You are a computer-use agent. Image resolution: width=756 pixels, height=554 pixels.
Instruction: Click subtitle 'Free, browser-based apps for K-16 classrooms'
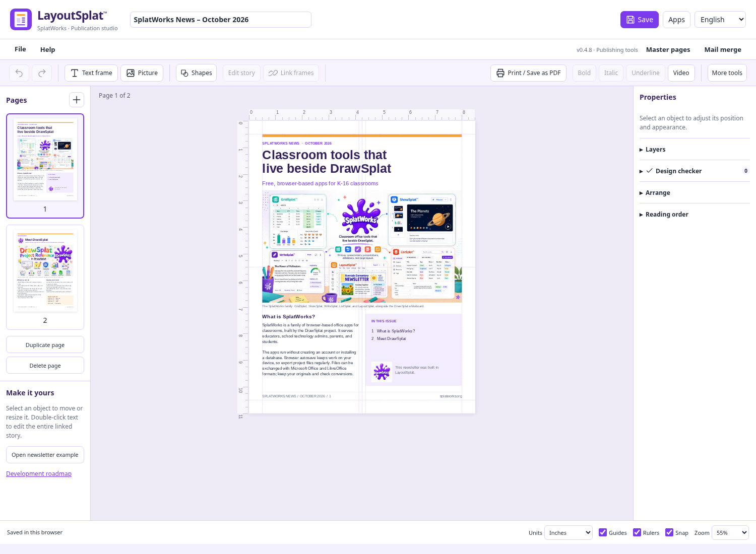pos(320,183)
